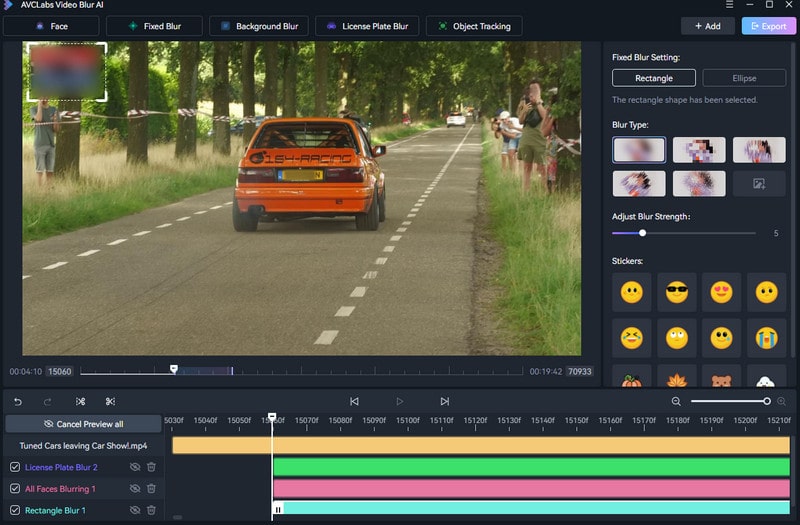Undo the last action

pyautogui.click(x=18, y=402)
